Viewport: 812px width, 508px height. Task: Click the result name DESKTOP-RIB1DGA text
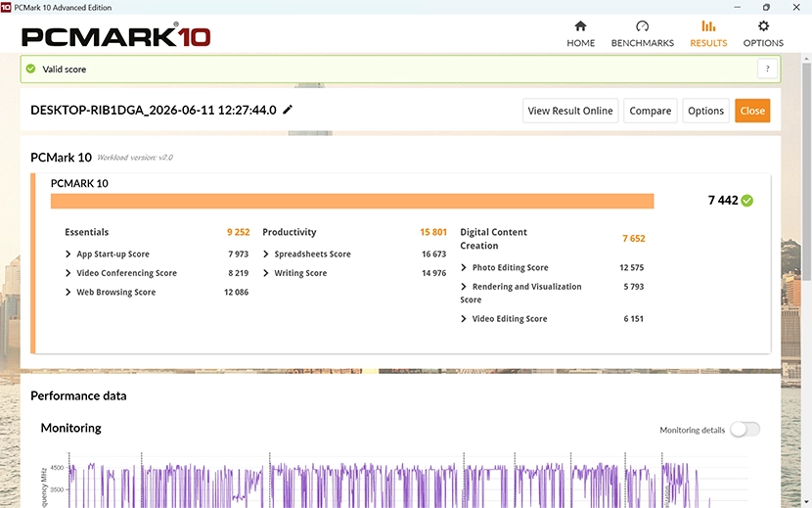pyautogui.click(x=154, y=110)
